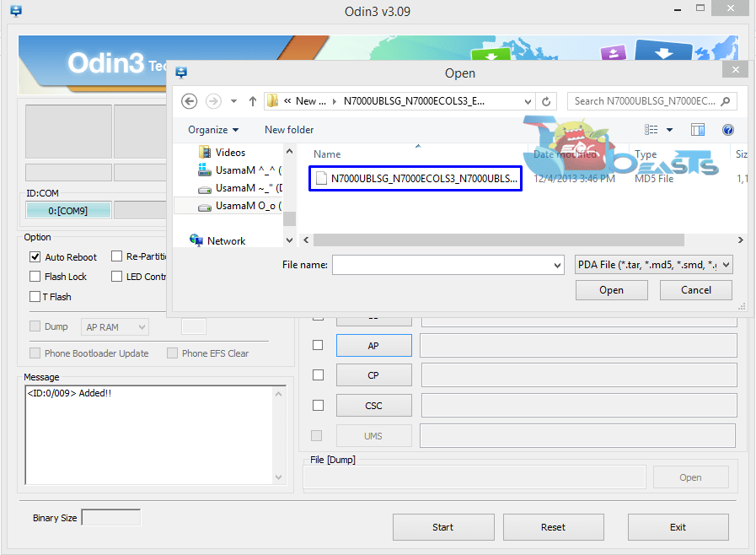Click the AP file path field
Image resolution: width=756 pixels, height=555 pixels.
click(578, 346)
